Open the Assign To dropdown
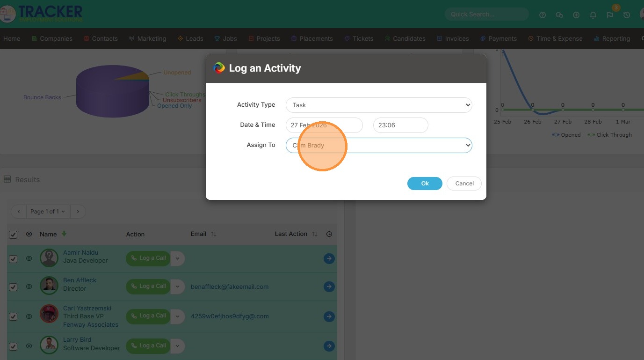This screenshot has height=360, width=644. [x=379, y=145]
